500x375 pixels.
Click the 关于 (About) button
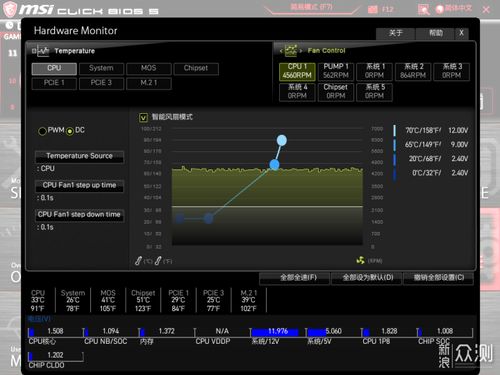[395, 33]
